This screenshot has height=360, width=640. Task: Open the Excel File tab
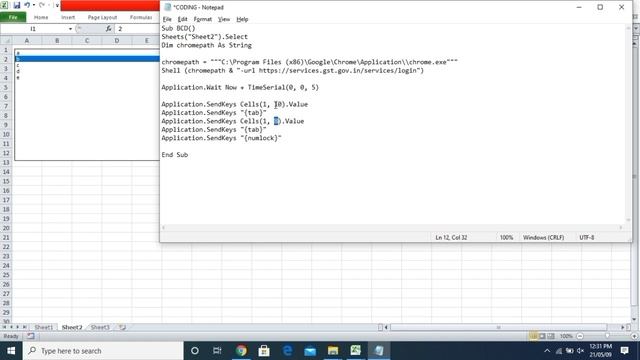[x=13, y=17]
